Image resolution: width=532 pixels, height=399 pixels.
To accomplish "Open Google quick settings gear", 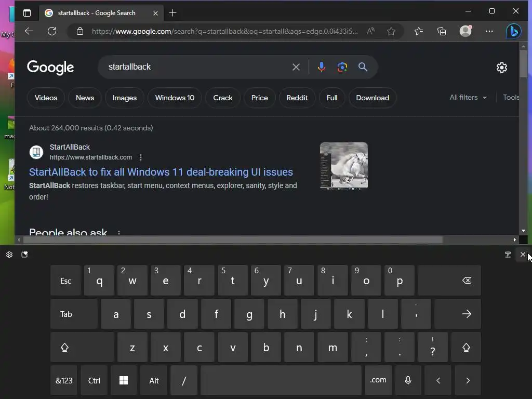I will pyautogui.click(x=502, y=68).
